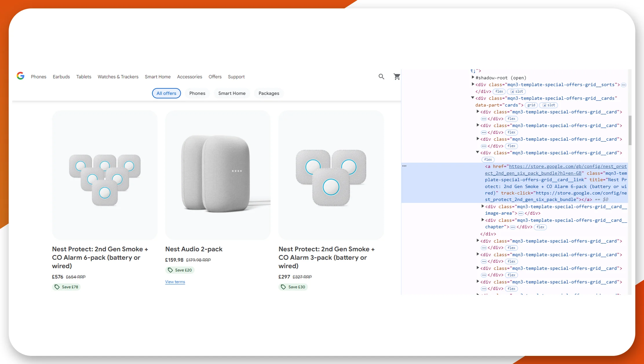Viewport: 644px width, 364px height.
Task: Expand the #shadow-root (open) node
Action: click(473, 77)
